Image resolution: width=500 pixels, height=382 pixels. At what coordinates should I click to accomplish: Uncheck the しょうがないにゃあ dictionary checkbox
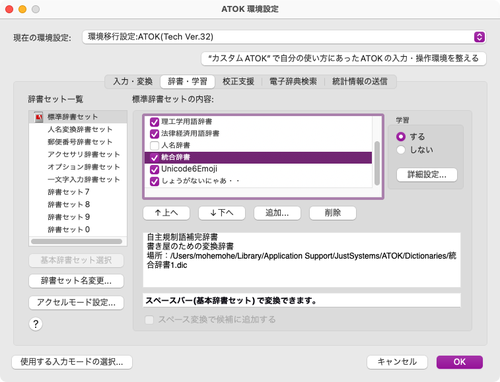(154, 181)
